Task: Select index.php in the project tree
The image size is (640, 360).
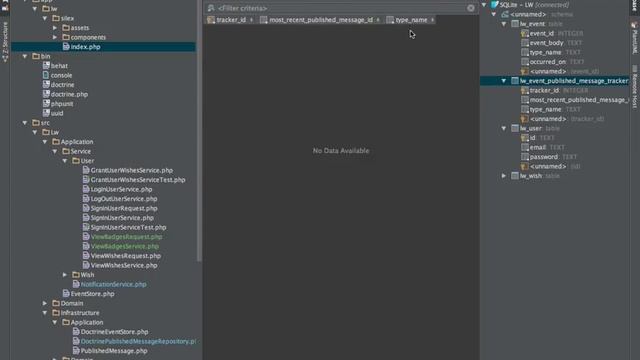Action: [x=85, y=47]
